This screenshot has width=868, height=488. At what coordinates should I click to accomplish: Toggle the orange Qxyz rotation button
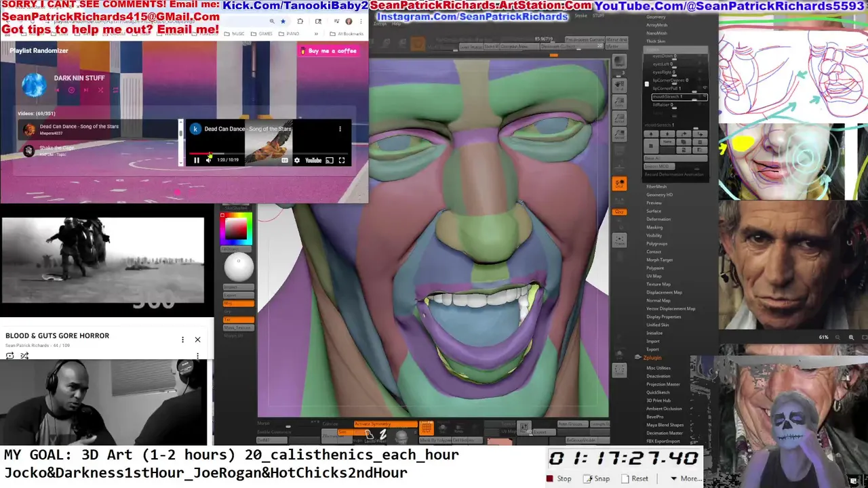[619, 212]
